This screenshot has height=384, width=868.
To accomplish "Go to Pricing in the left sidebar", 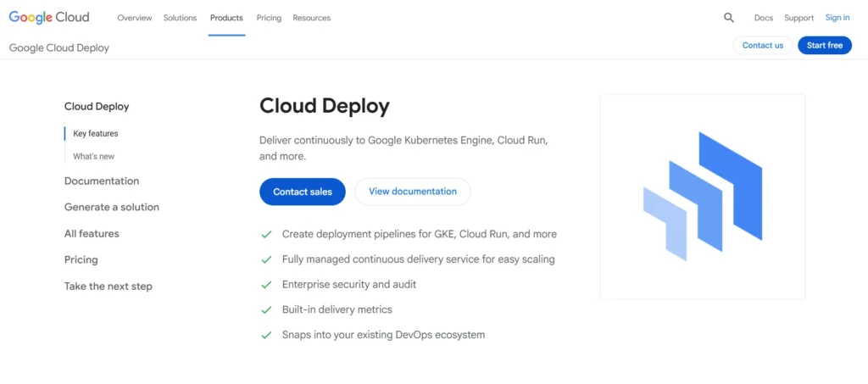I will point(81,259).
